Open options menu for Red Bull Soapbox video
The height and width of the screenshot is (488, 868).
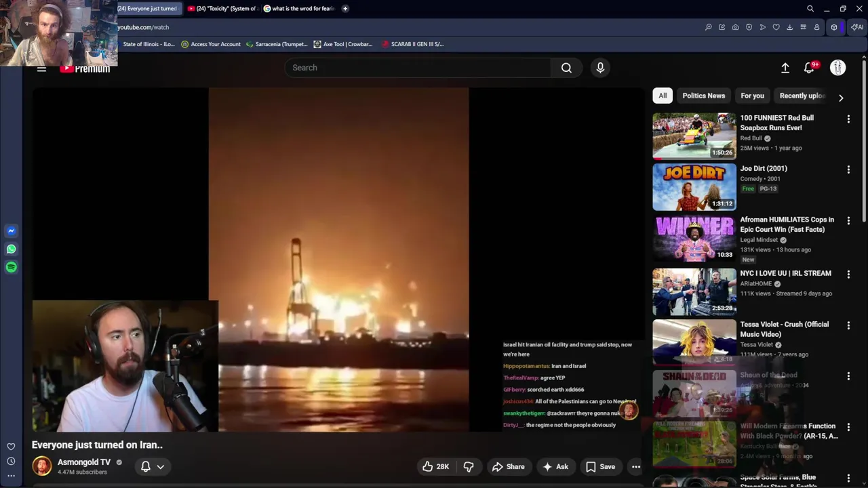click(848, 119)
